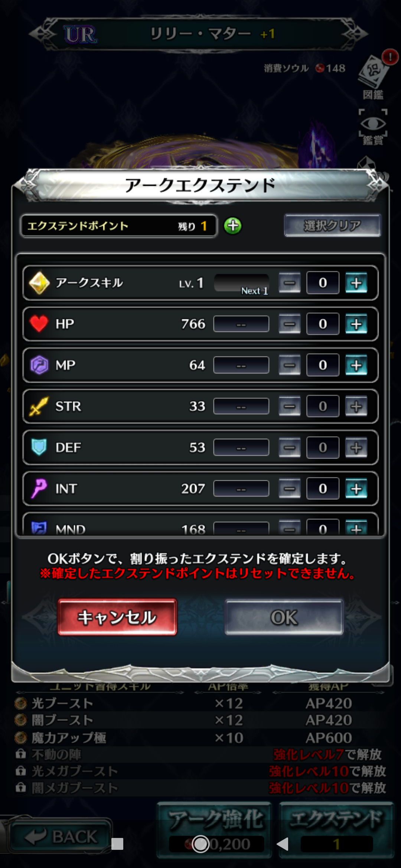The image size is (401, 868).
Task: Click the greyed STR plus button
Action: [356, 407]
